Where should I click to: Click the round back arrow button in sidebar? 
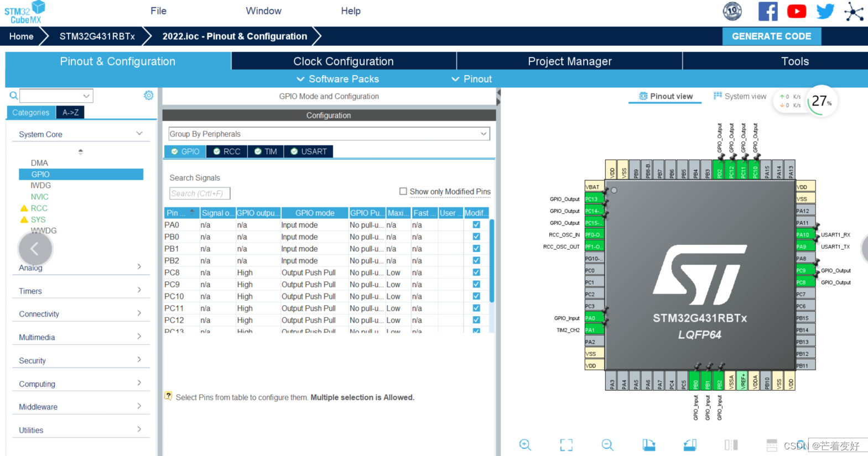coord(35,249)
